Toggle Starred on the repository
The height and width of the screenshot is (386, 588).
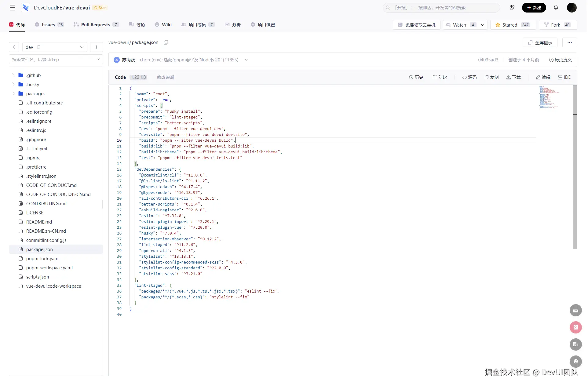[513, 25]
